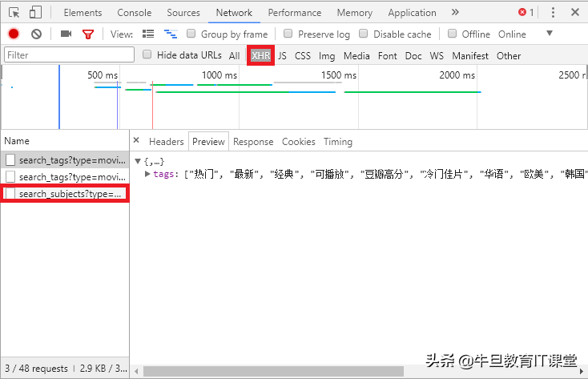Filter requests by JS
The image size is (588, 379).
[282, 55]
